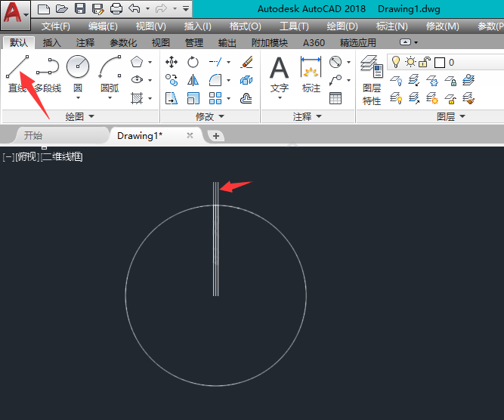Image resolution: width=504 pixels, height=420 pixels.
Task: Expand the Modify (修改) panel
Action: tap(209, 116)
